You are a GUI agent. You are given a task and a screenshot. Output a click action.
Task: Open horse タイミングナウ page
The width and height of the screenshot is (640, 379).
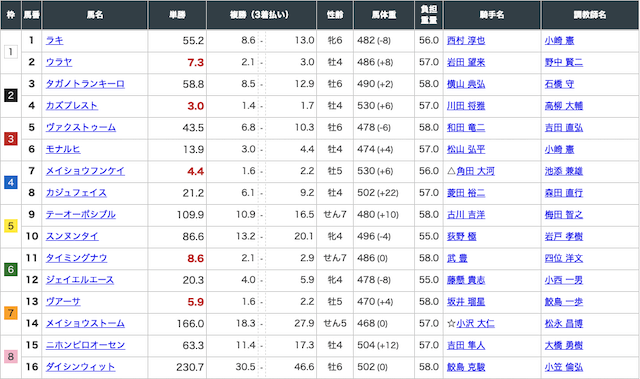point(76,258)
